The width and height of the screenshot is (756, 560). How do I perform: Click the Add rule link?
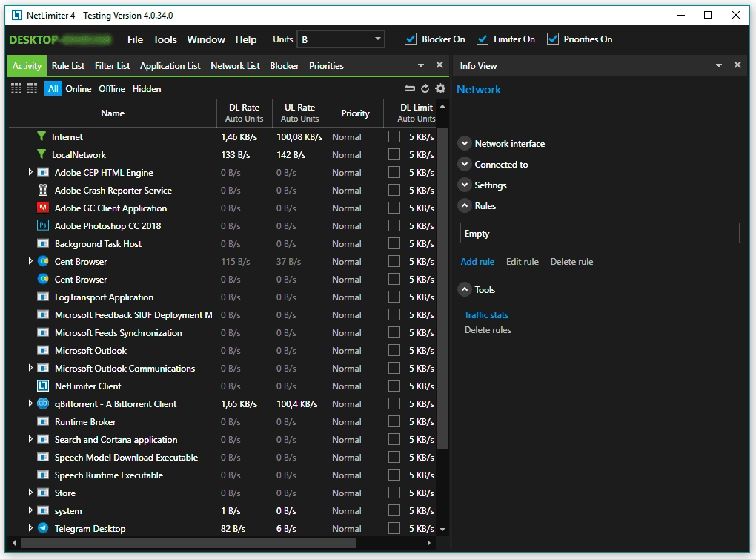(477, 261)
